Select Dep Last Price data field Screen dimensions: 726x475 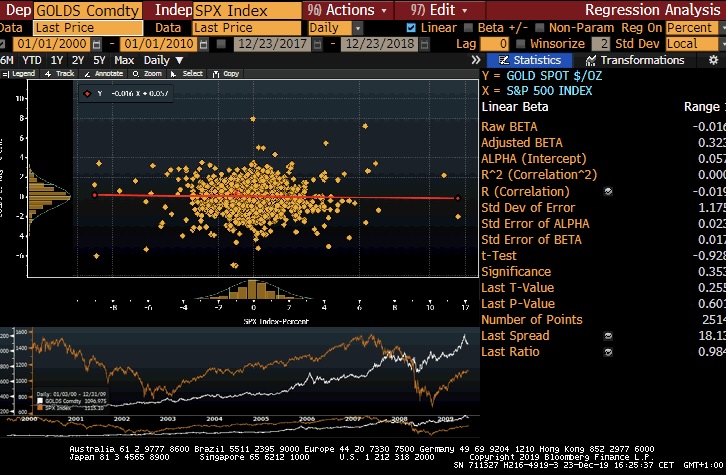pos(88,28)
